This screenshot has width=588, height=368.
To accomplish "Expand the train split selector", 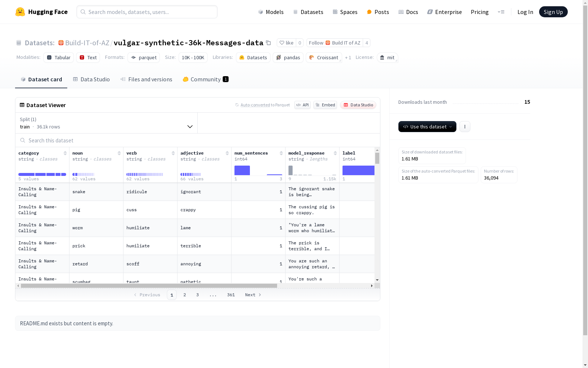I will 107,123.
